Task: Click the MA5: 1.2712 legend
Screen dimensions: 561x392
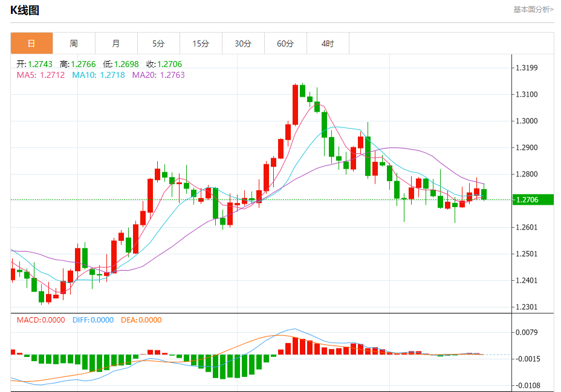Action: 41,75
